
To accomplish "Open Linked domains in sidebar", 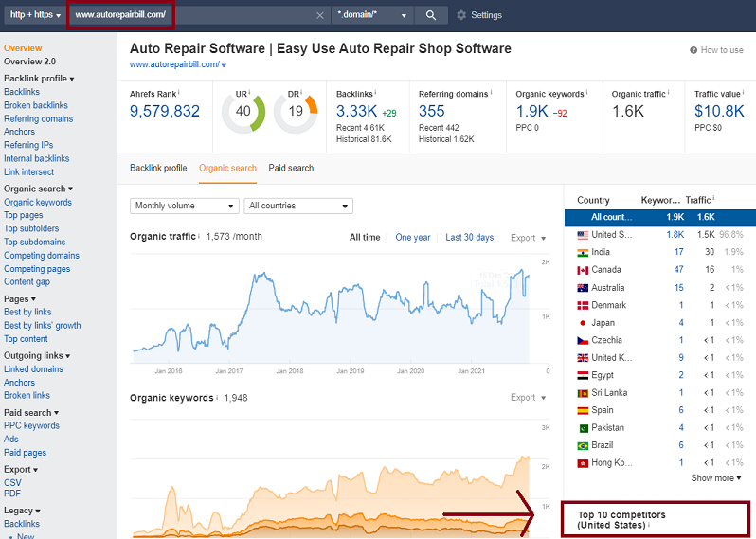I will (33, 369).
